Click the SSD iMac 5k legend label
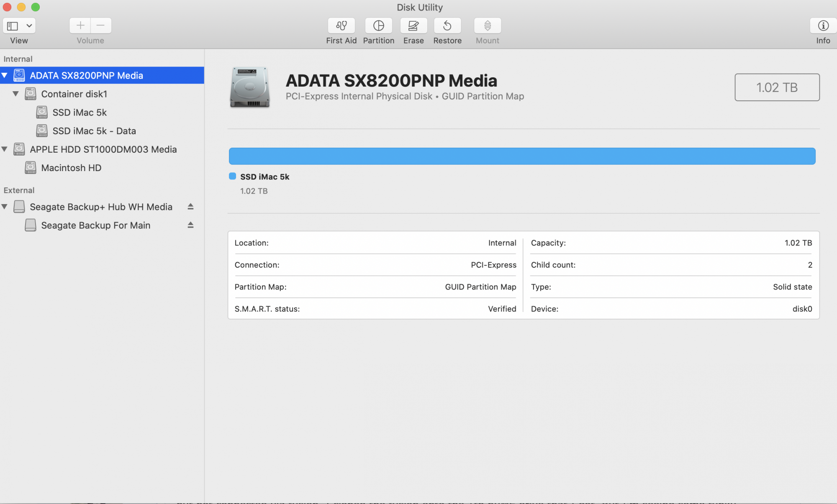This screenshot has height=504, width=837. click(264, 177)
